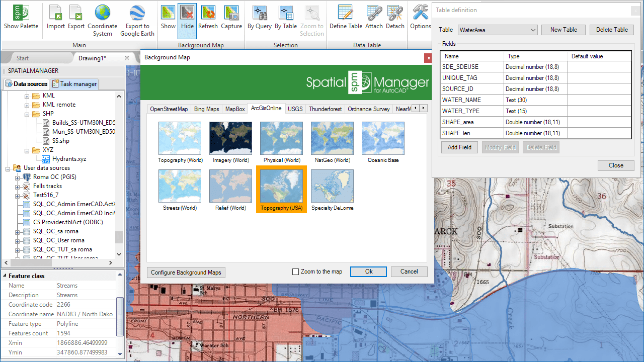Switch to the USGS tab

[x=295, y=109]
